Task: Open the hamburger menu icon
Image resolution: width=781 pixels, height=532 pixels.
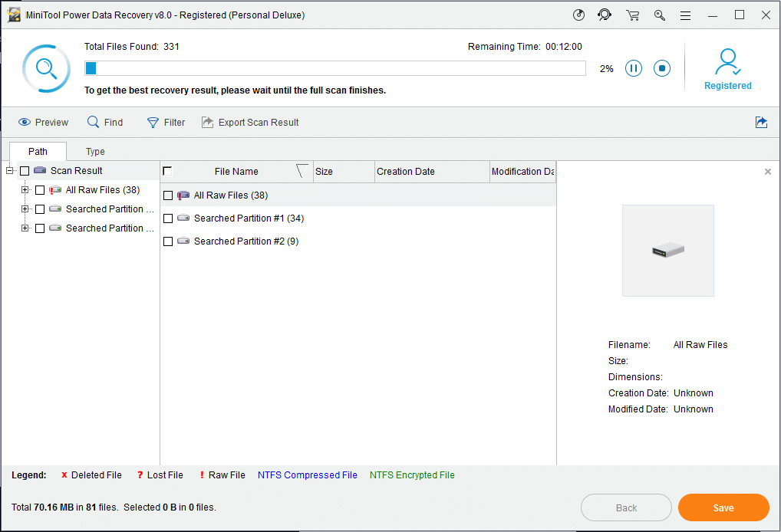Action: pyautogui.click(x=685, y=16)
